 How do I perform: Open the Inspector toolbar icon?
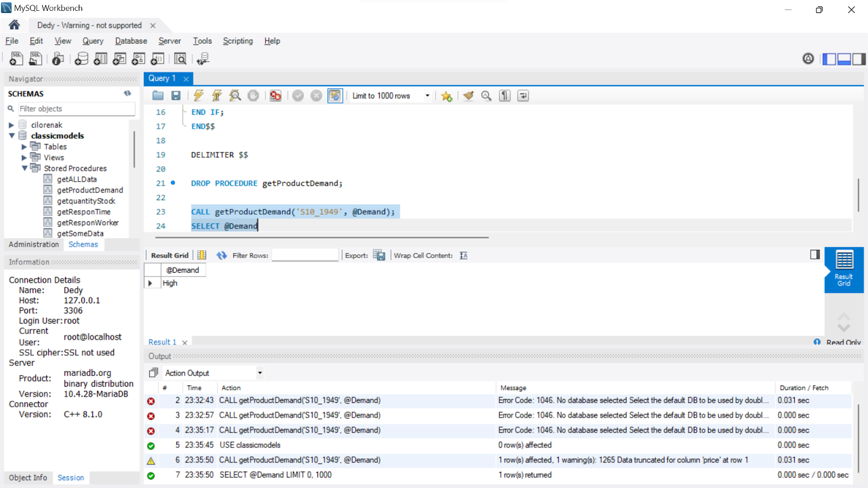pos(58,59)
